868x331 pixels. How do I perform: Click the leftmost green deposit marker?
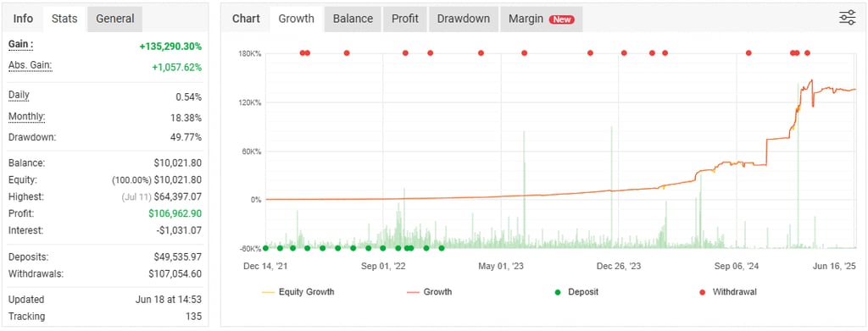pos(265,248)
